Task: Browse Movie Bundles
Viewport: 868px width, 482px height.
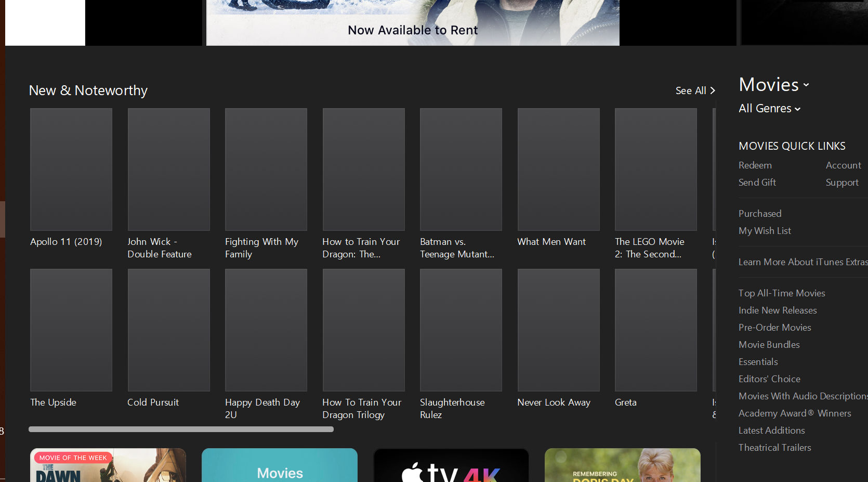Action: [x=769, y=345]
